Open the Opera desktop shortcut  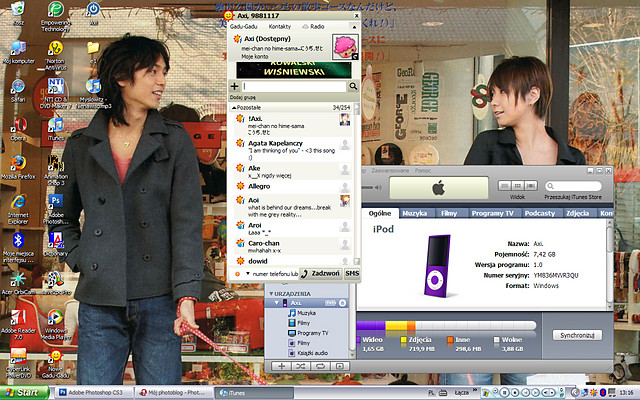point(19,129)
